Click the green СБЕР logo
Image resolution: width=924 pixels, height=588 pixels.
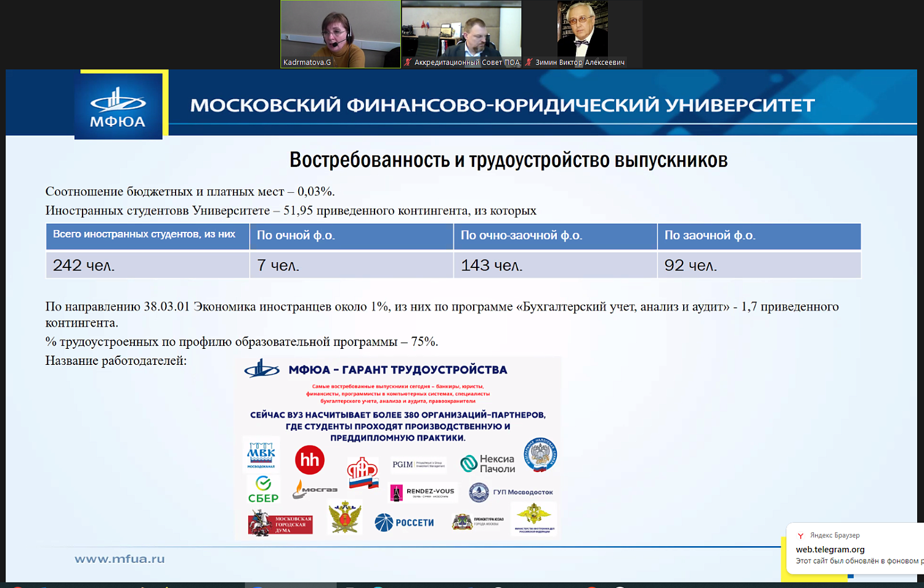click(263, 489)
